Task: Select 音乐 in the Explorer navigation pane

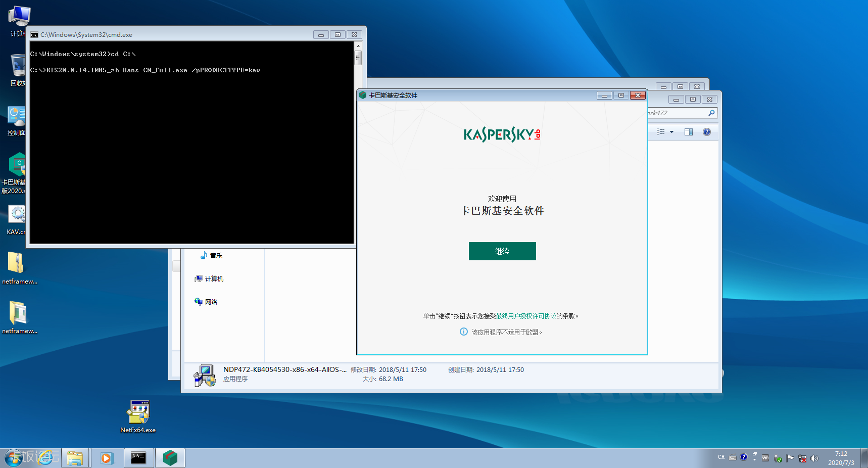Action: tap(211, 255)
